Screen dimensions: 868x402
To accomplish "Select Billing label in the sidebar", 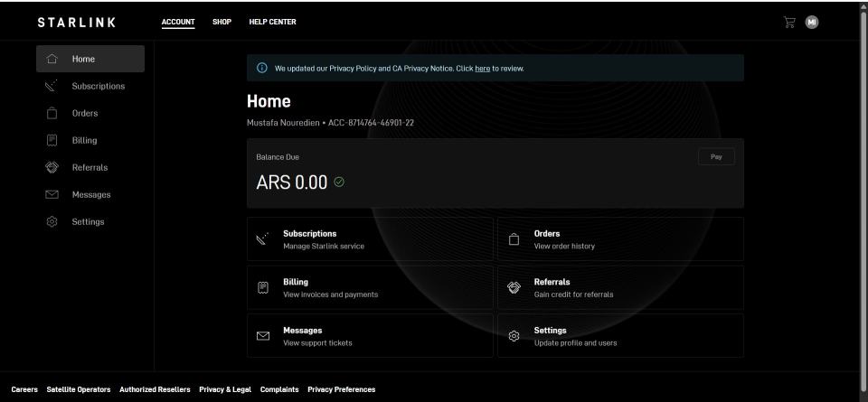I will pos(84,140).
